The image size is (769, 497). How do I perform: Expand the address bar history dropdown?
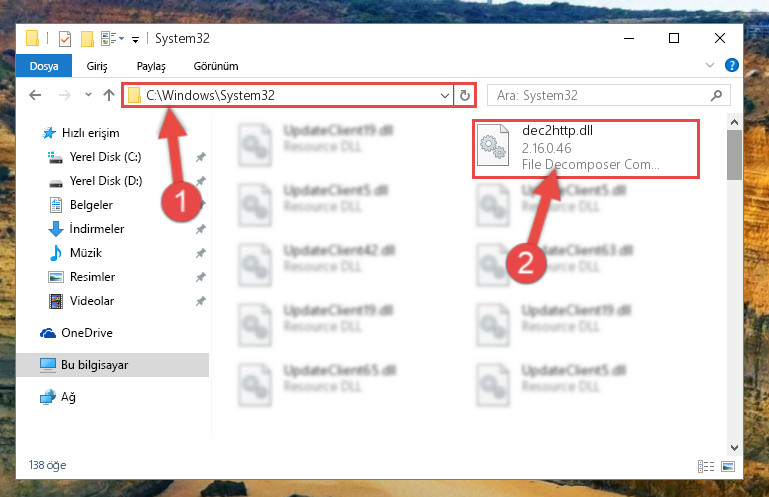tap(444, 95)
